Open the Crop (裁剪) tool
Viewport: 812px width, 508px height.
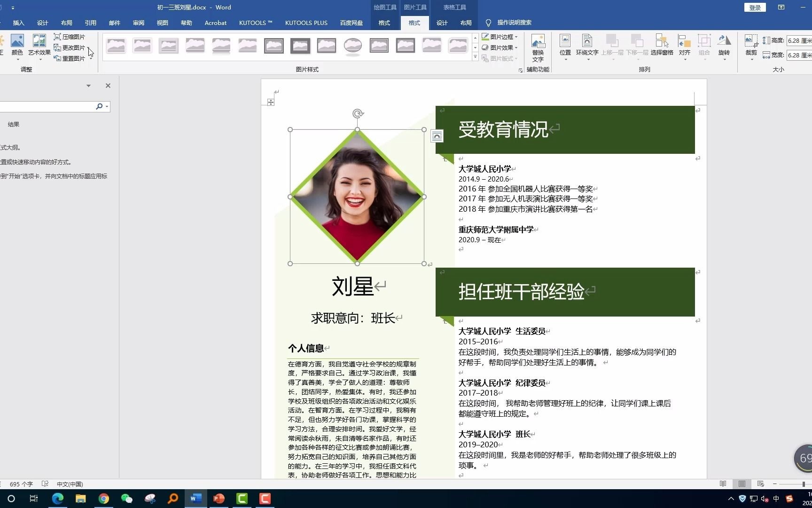[750, 46]
